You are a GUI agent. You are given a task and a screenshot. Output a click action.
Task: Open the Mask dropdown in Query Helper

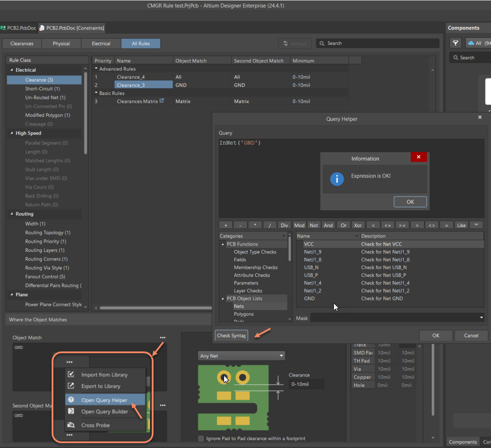481,317
